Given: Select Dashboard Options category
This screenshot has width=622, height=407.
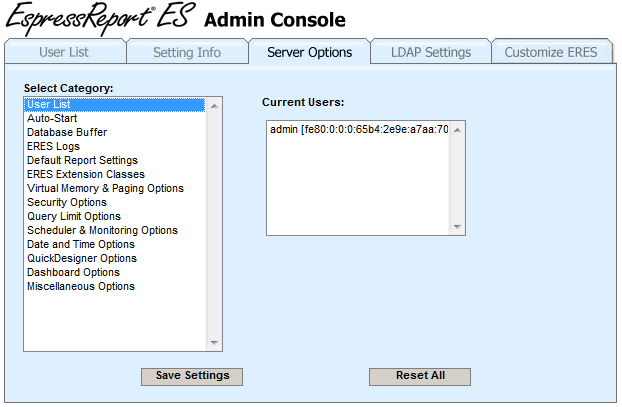Looking at the screenshot, I should 115,272.
